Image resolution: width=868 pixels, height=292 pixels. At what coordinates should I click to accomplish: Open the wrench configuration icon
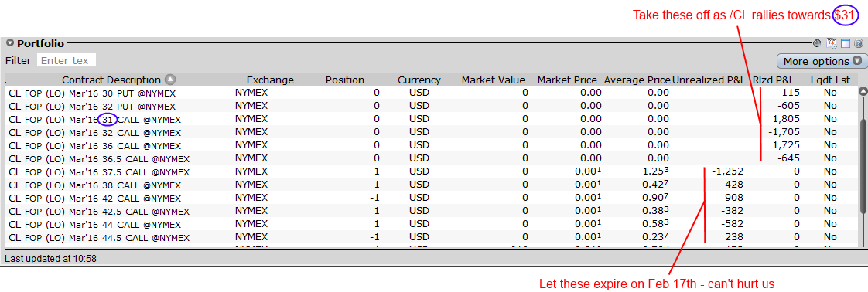point(816,43)
